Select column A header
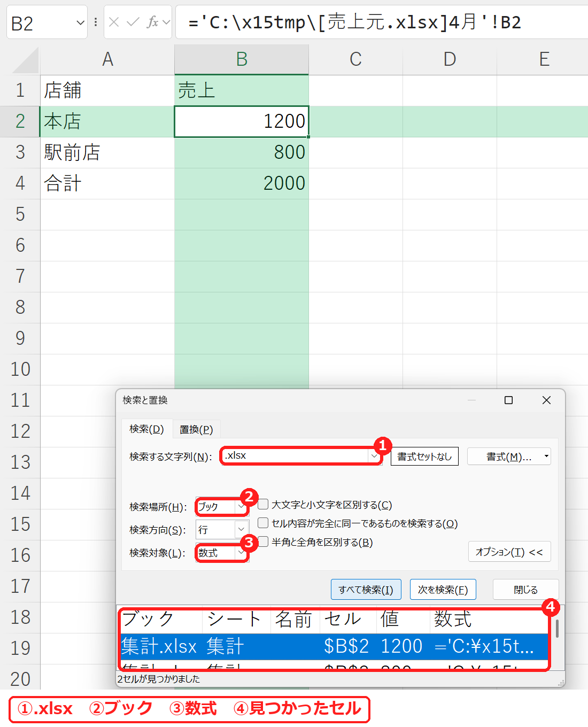This screenshot has height=727, width=588. pos(107,59)
